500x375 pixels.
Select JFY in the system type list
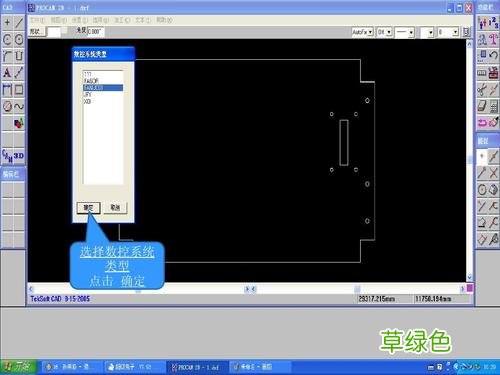pyautogui.click(x=103, y=95)
